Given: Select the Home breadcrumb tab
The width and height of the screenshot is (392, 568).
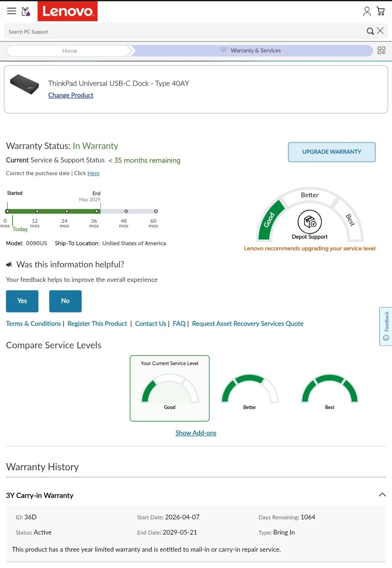Looking at the screenshot, I should pyautogui.click(x=69, y=51).
